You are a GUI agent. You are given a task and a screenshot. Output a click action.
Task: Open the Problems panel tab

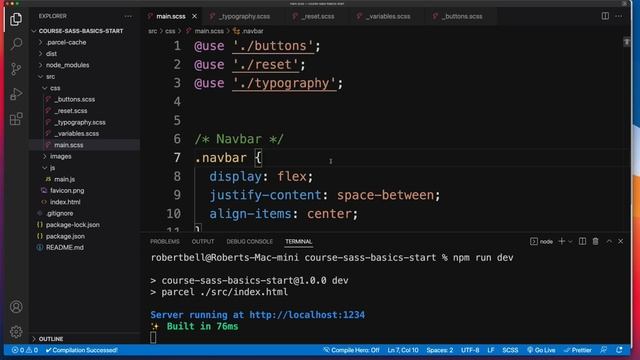[164, 242]
